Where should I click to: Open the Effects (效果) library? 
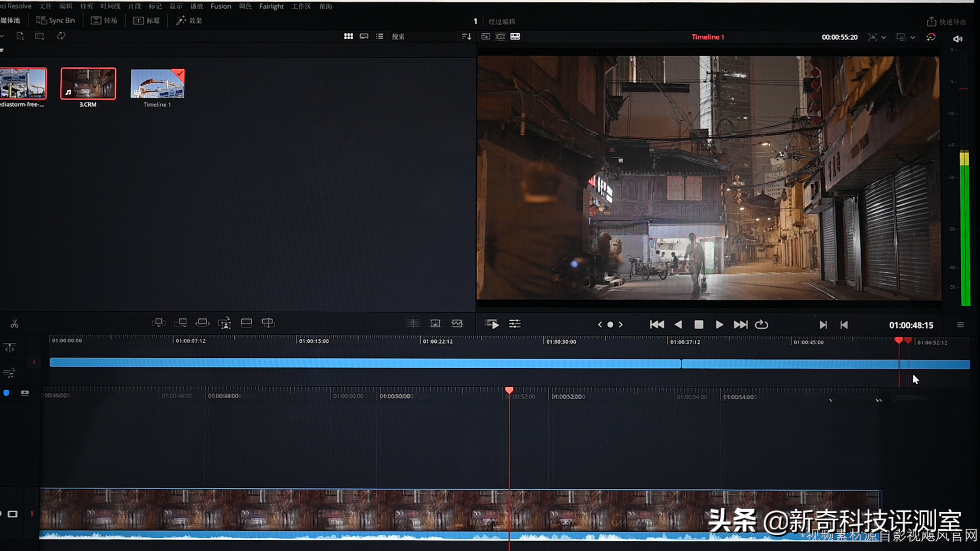(x=189, y=20)
